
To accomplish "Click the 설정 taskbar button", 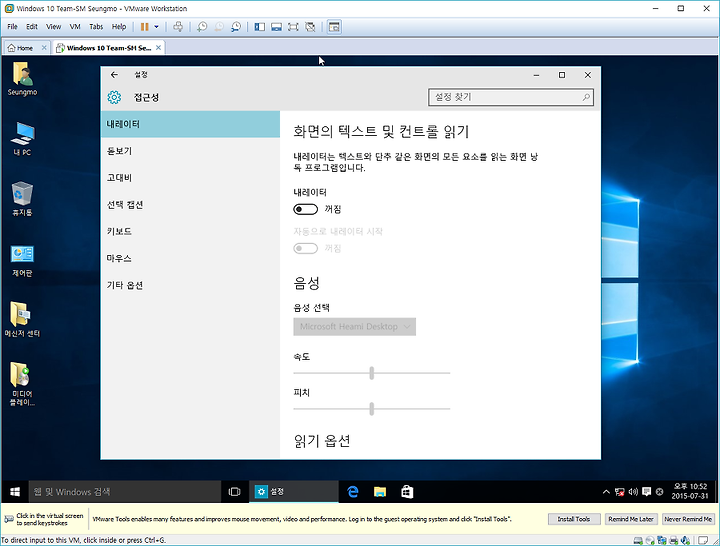I will (x=294, y=492).
